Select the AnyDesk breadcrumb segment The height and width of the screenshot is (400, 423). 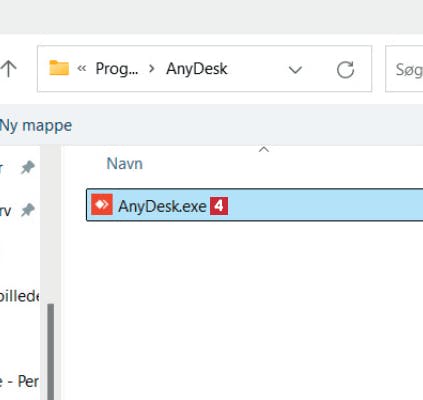click(x=197, y=69)
